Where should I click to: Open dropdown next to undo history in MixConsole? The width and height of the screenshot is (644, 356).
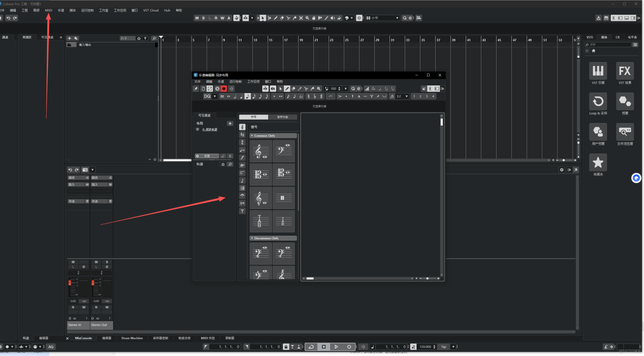92,170
